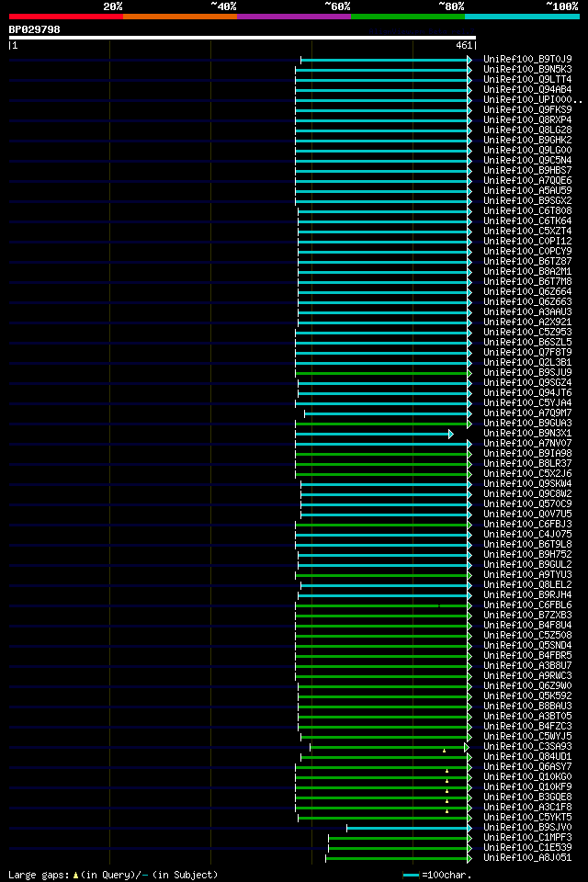Screen dimensions: 588x882
Task: Open the truncated UniRef100_UPI000.. entry
Action: [x=532, y=99]
